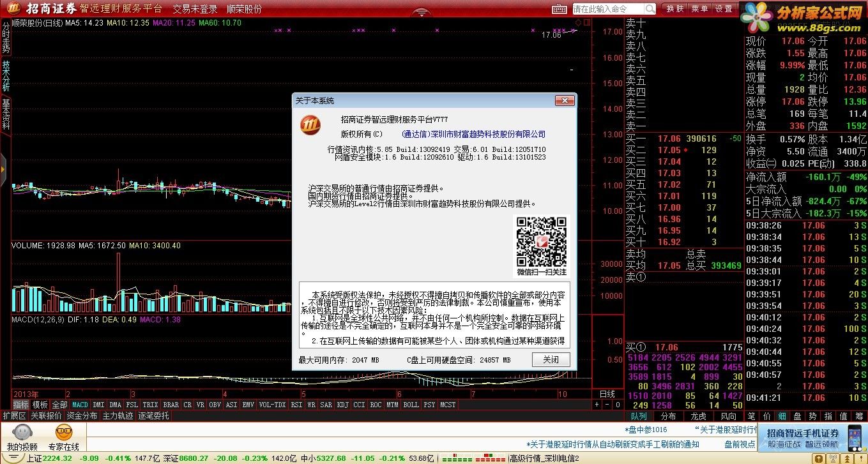
Task: Open the 逐笔委托 tab
Action: (x=153, y=415)
